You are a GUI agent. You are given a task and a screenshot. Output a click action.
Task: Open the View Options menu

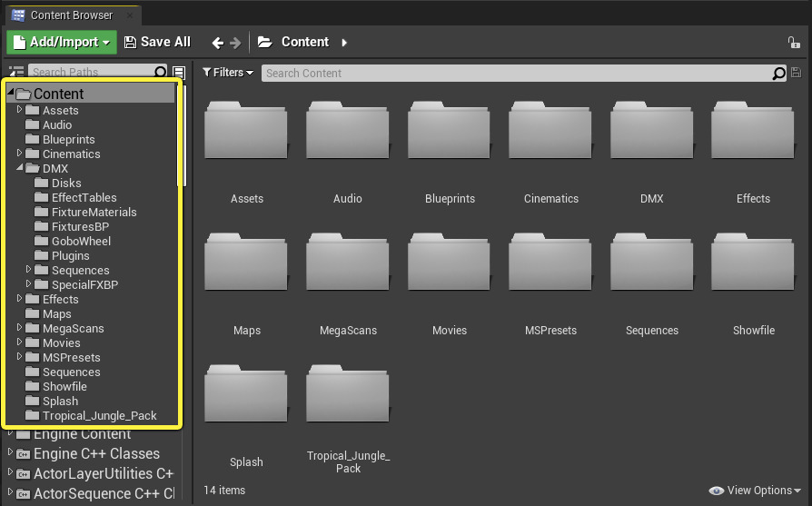click(755, 490)
